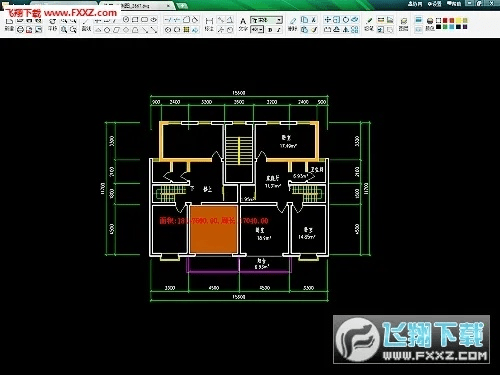Pick the purple color swatch

[465, 27]
